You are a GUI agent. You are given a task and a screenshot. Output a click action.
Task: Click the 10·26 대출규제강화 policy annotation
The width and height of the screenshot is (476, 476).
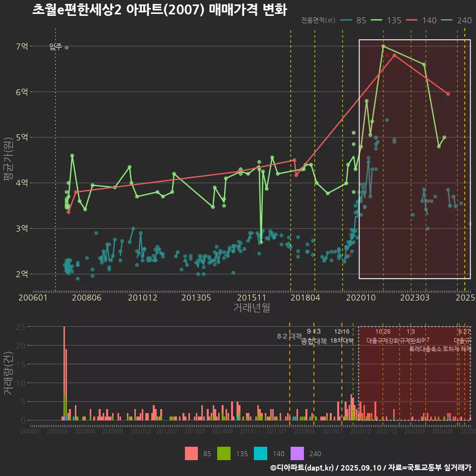383,336
